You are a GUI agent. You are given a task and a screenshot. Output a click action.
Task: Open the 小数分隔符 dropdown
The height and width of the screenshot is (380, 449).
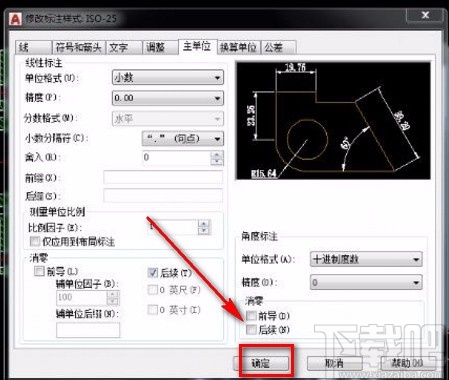tap(183, 138)
